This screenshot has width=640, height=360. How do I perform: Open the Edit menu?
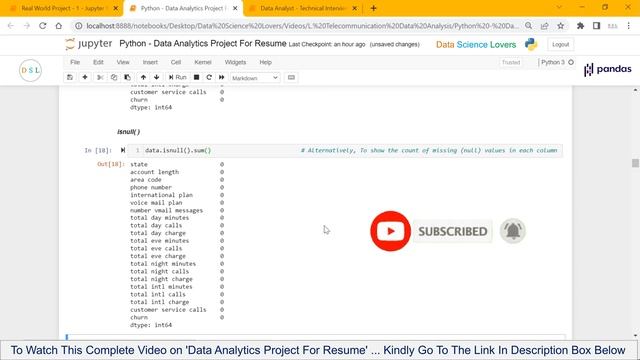[98, 62]
